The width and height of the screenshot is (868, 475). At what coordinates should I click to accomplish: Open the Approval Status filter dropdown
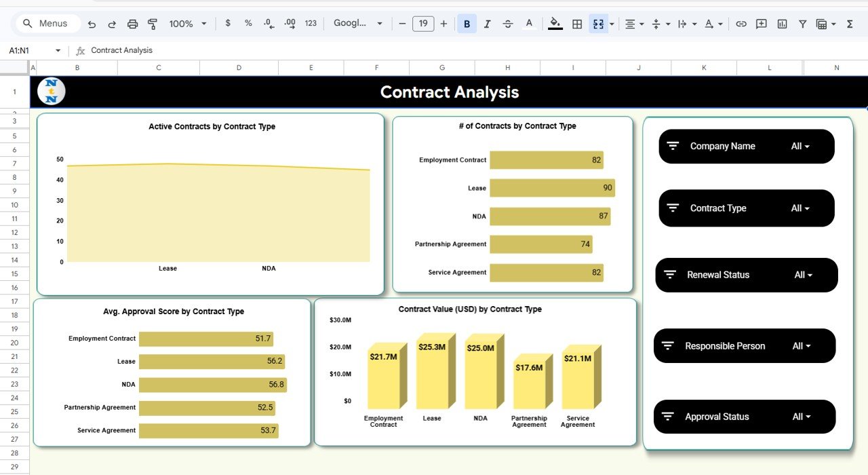pos(801,416)
